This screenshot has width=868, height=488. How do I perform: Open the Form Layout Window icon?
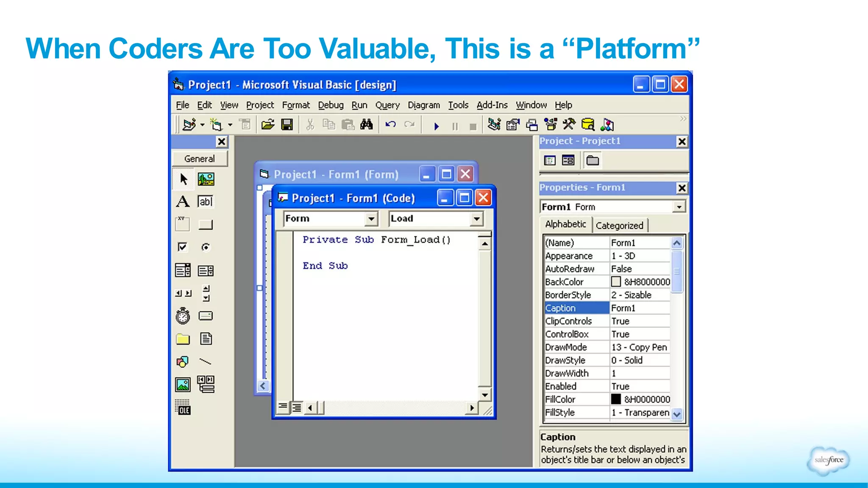click(x=531, y=125)
